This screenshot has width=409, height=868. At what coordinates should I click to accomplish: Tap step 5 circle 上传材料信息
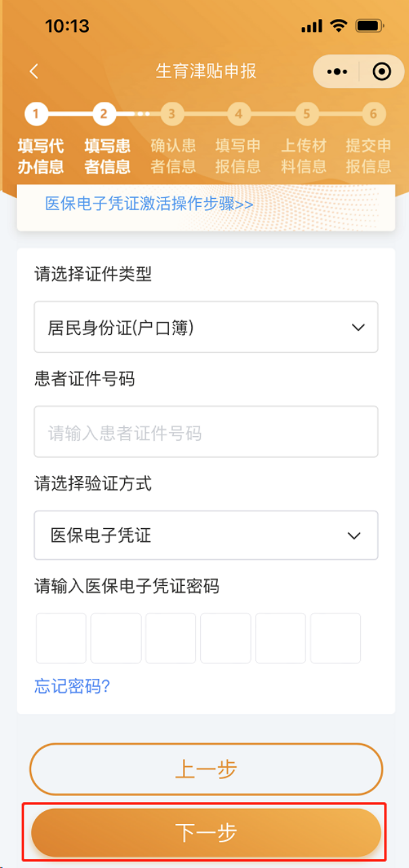click(x=306, y=113)
